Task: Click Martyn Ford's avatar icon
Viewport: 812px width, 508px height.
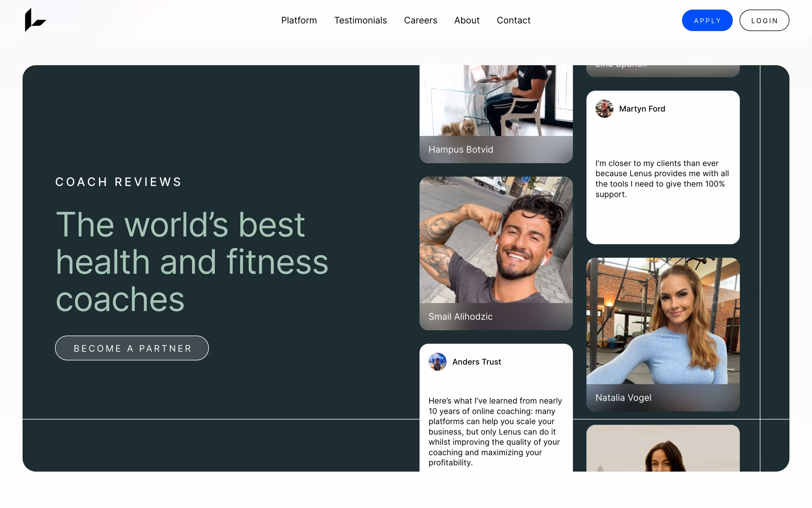Action: pos(604,109)
